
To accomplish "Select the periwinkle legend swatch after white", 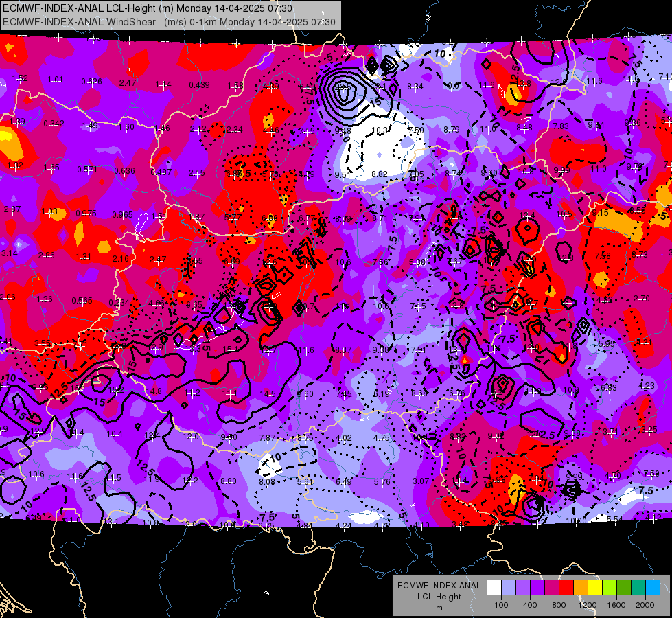I will [x=508, y=588].
